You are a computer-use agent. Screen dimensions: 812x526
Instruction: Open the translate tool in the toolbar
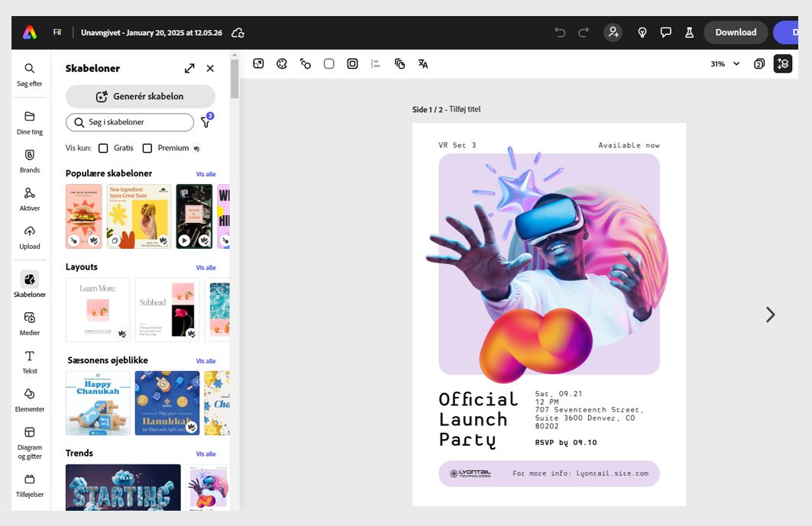(423, 64)
